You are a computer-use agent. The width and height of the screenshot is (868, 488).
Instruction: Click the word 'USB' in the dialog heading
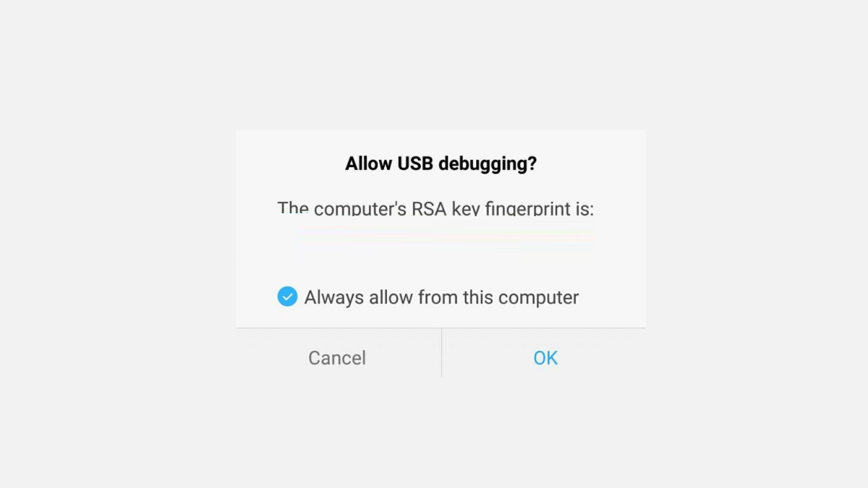(x=415, y=163)
